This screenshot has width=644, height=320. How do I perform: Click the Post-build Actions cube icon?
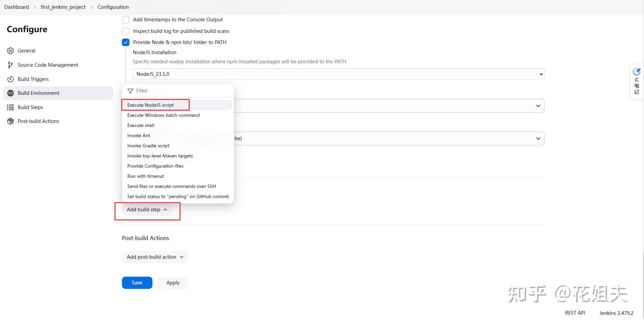tap(11, 121)
